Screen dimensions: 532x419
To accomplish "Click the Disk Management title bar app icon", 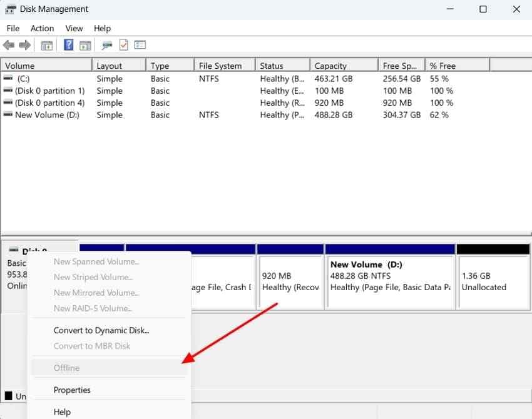I will click(x=10, y=9).
